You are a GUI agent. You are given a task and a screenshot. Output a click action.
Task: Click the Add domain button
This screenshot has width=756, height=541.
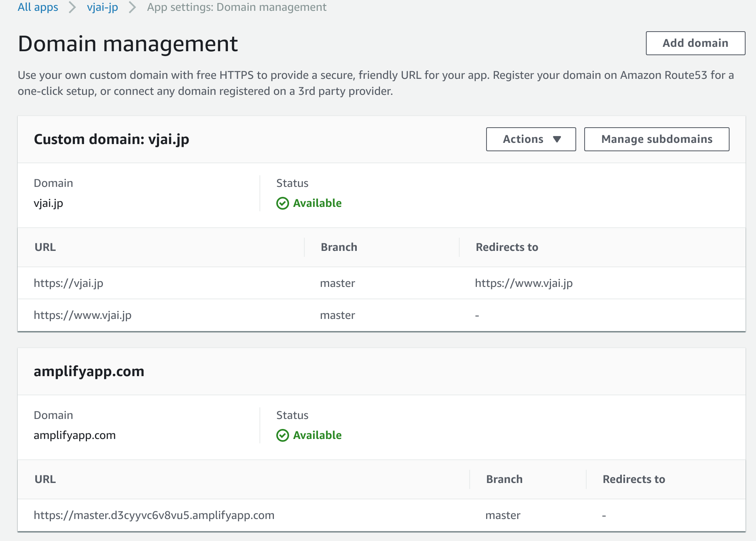pos(696,43)
